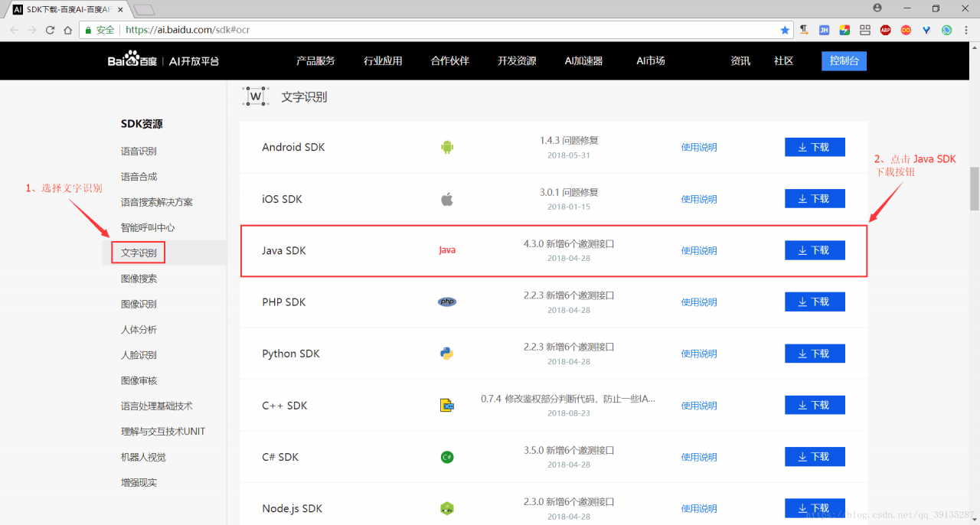Viewport: 980px width, 525px height.
Task: Select 图像搜索 in the SDK sidebar
Action: 139,279
